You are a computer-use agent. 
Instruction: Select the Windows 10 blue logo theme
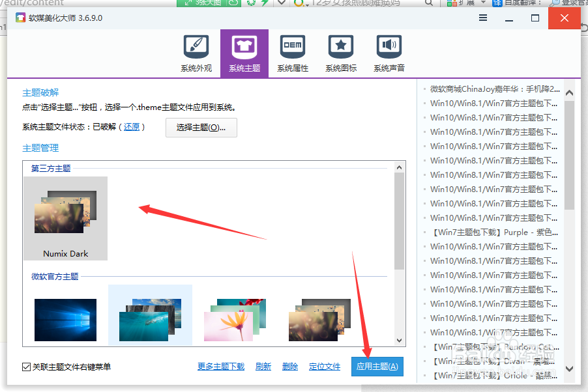tap(65, 320)
